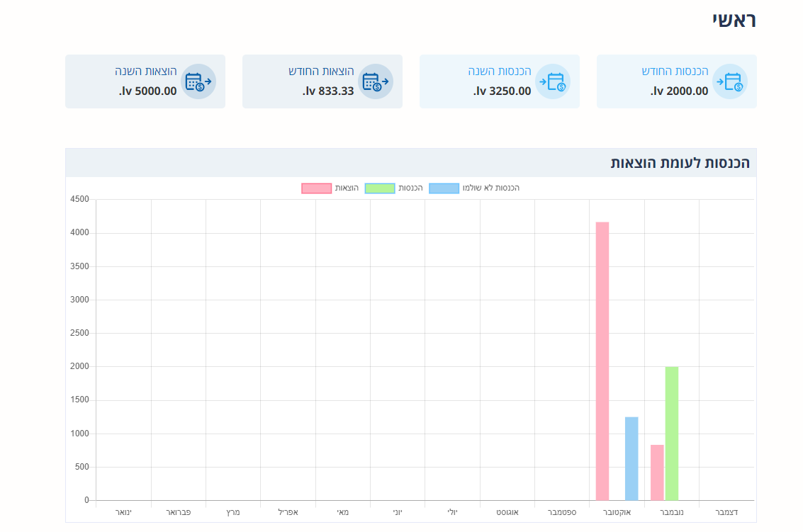Hide the הוצאות series via its legend label
The image size is (803, 532).
(x=346, y=188)
